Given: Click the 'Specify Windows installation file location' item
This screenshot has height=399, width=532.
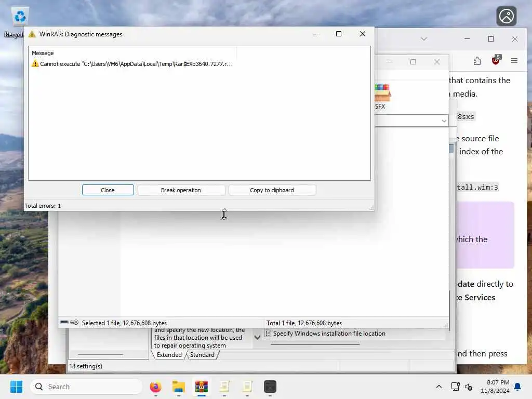Looking at the screenshot, I should 329,334.
